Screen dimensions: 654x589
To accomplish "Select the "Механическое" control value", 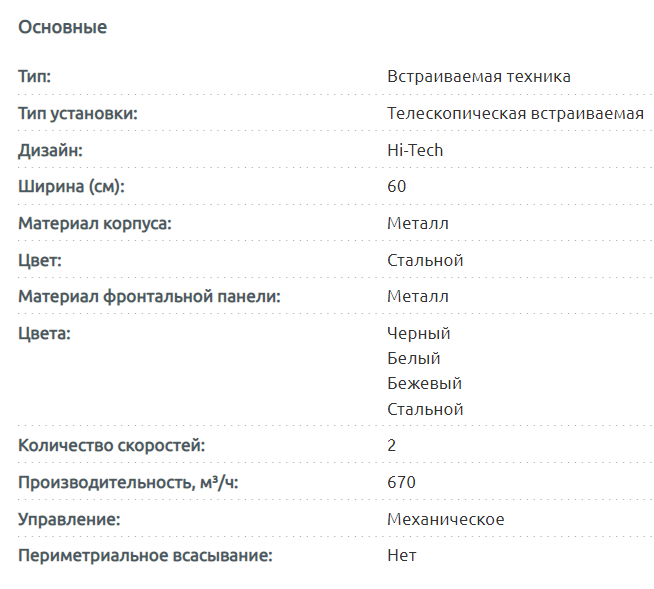I will coord(445,519).
